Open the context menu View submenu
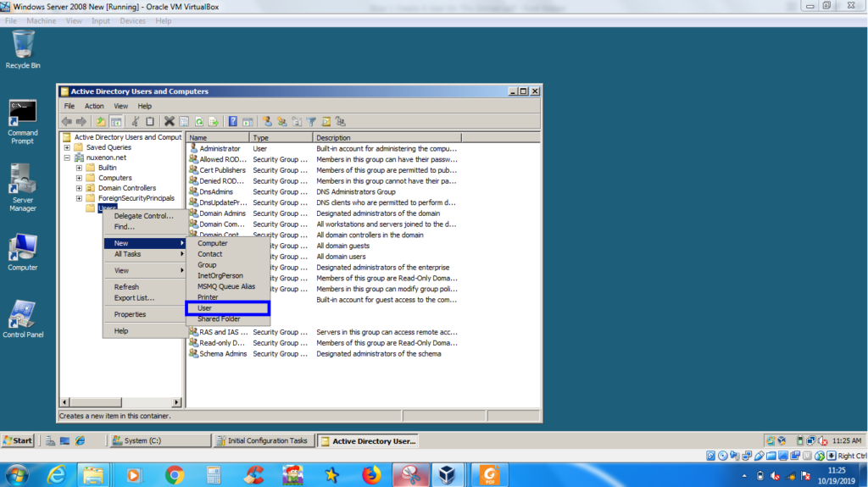Viewport: 868px width, 487px height. click(x=145, y=271)
